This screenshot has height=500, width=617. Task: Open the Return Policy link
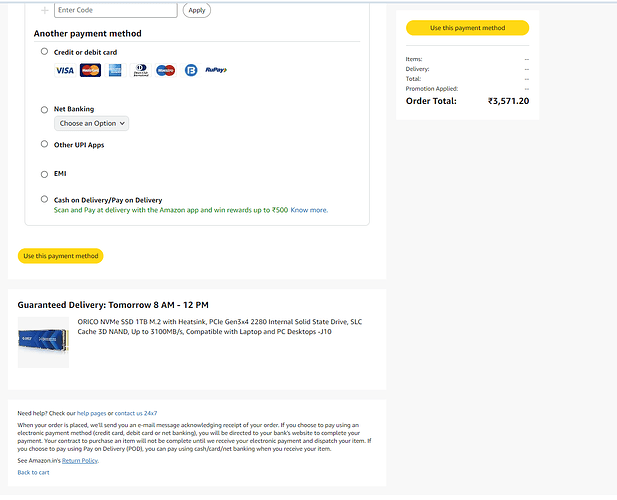pyautogui.click(x=80, y=461)
